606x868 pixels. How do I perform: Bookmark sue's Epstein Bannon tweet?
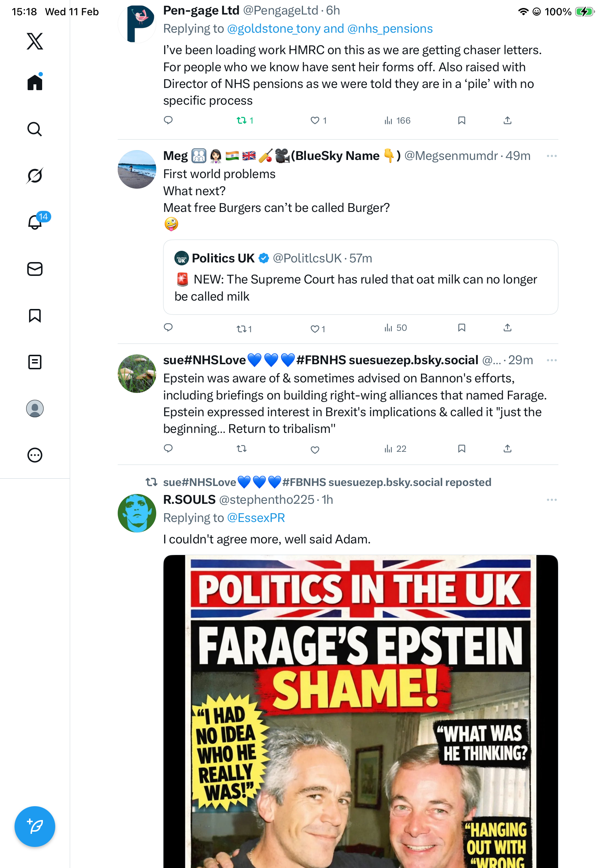point(461,449)
